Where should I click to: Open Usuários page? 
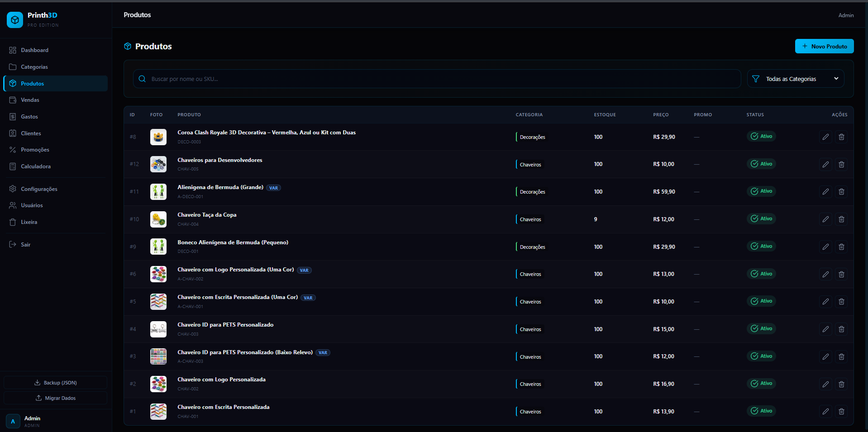click(56, 205)
